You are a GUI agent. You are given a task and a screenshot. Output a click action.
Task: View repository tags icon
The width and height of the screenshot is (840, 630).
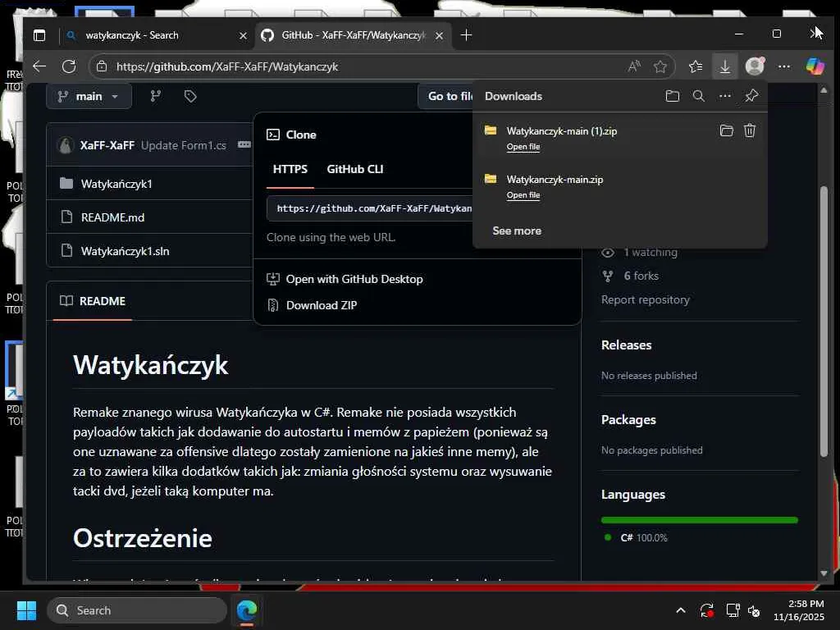pos(190,96)
